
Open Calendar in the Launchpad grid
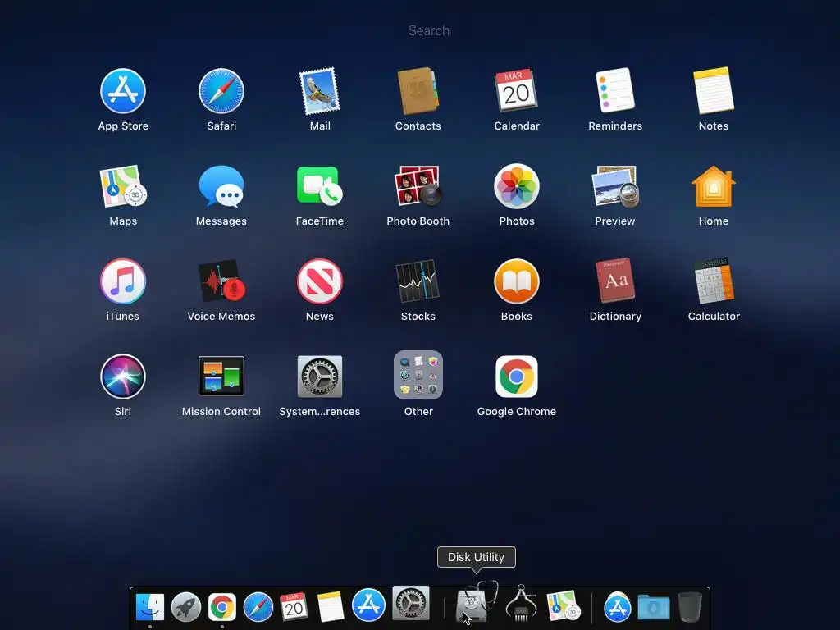(x=517, y=91)
